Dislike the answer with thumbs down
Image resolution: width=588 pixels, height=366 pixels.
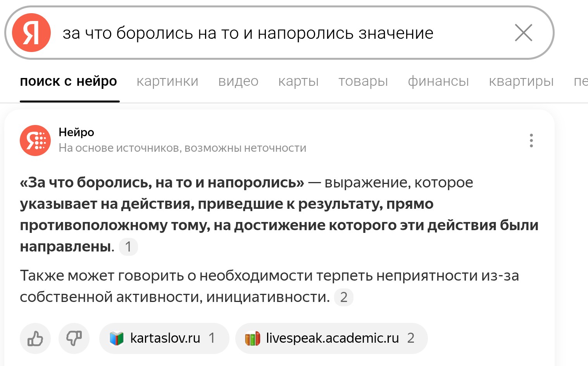click(74, 338)
